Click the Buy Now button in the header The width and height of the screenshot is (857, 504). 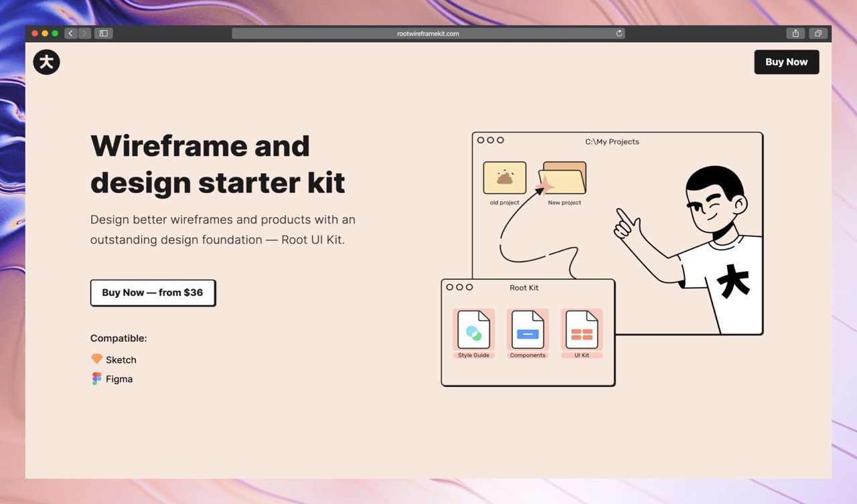tap(787, 62)
